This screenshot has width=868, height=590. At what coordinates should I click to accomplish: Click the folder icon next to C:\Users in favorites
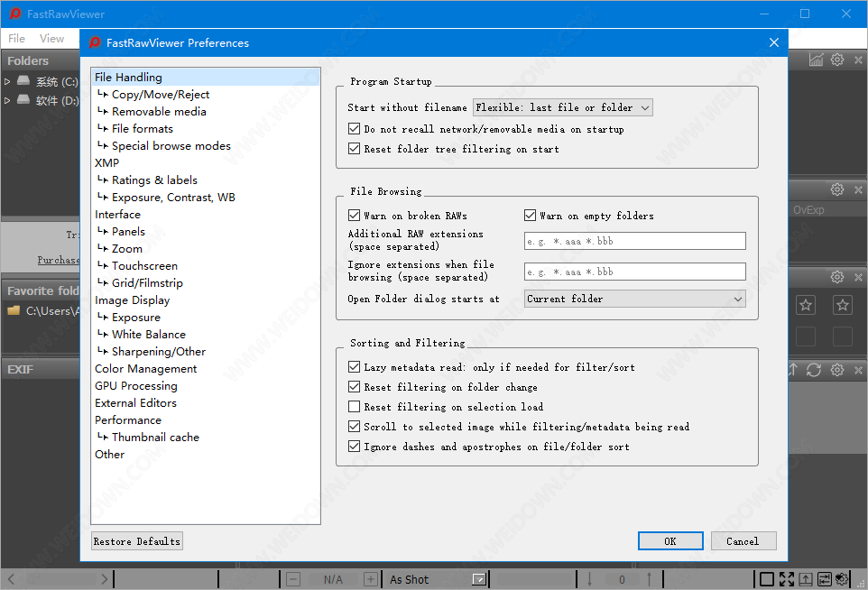click(14, 310)
